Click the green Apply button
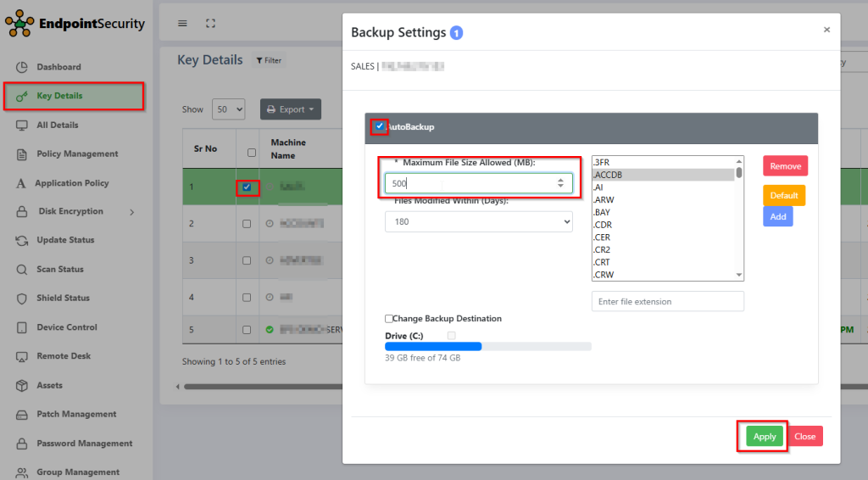 tap(765, 437)
